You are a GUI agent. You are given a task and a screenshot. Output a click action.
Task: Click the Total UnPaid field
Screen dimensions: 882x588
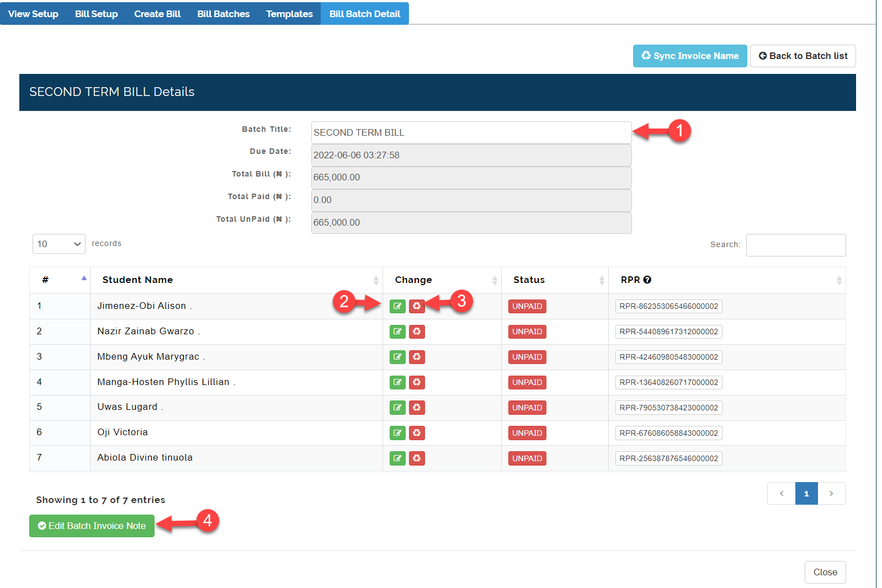(471, 223)
